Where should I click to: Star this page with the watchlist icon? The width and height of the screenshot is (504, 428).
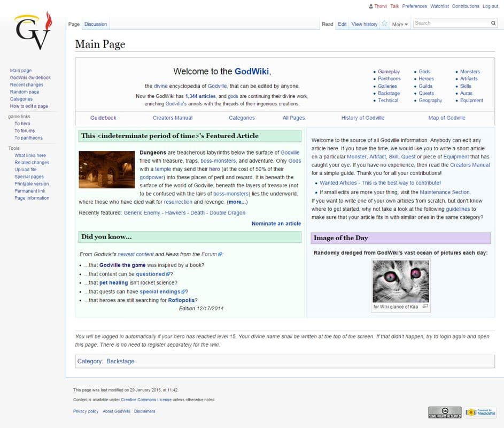pos(384,24)
